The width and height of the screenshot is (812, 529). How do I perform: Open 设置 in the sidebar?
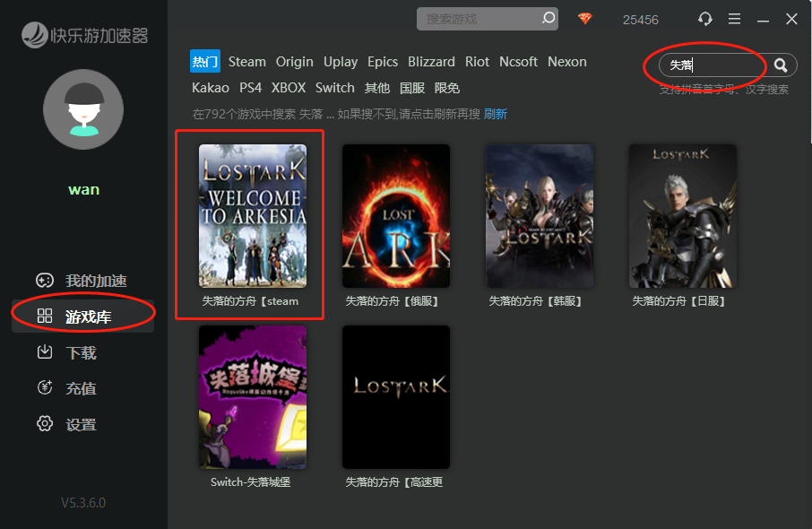tap(81, 424)
